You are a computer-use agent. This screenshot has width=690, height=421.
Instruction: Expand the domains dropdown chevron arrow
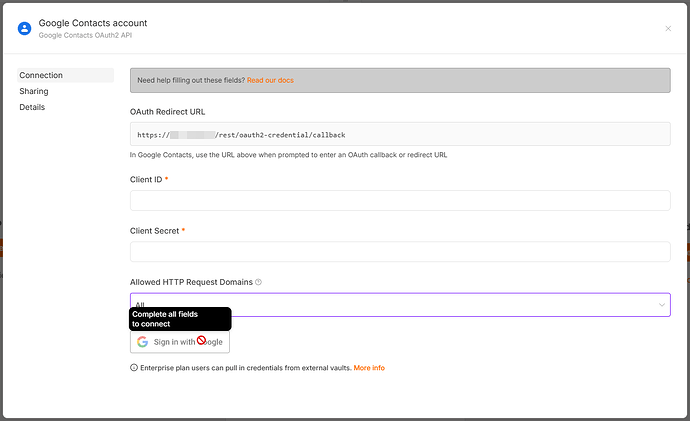tap(661, 305)
